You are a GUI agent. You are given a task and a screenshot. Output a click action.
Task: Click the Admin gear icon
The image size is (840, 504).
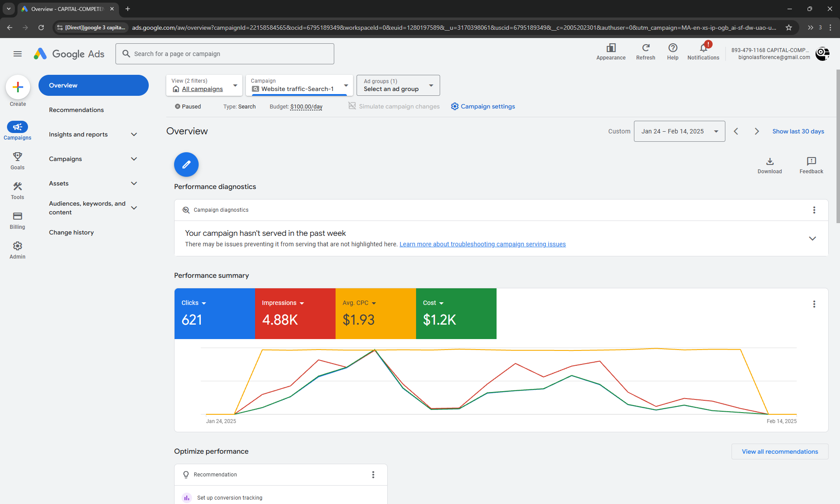(x=17, y=245)
